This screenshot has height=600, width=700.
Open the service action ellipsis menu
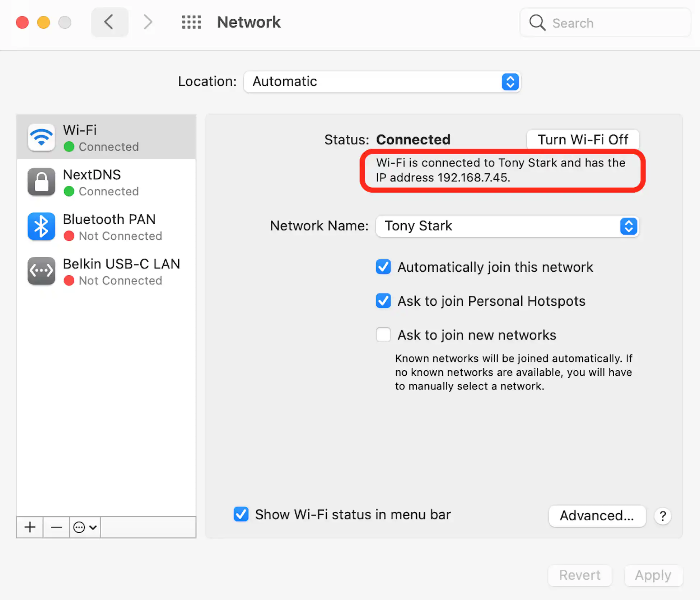[x=85, y=527]
